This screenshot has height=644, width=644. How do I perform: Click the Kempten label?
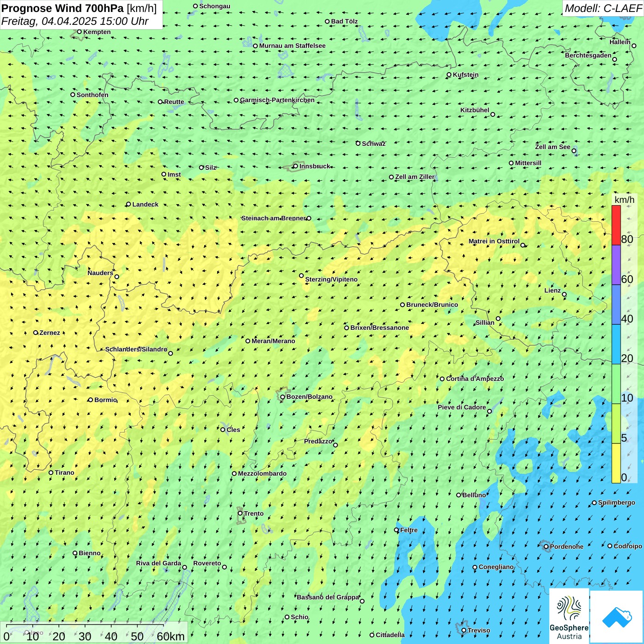click(x=97, y=32)
